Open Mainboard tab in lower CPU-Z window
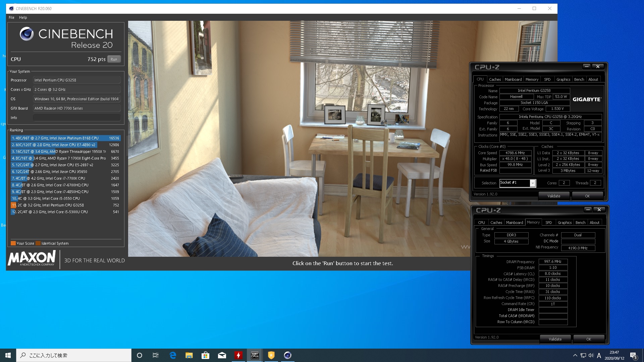This screenshot has height=362, width=644. pos(515,223)
